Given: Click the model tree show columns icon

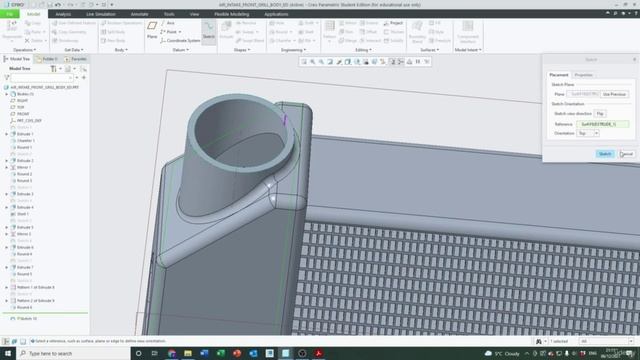Looking at the screenshot, I should pos(68,69).
